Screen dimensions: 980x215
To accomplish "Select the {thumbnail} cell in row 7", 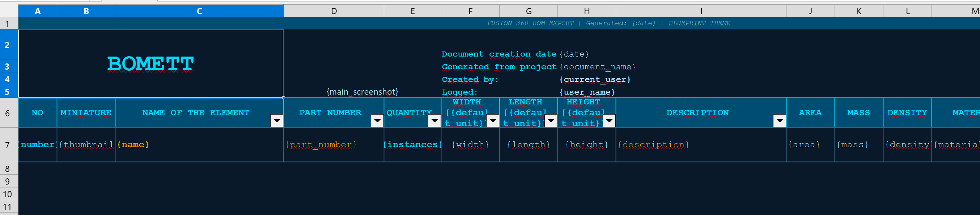I will tap(86, 145).
